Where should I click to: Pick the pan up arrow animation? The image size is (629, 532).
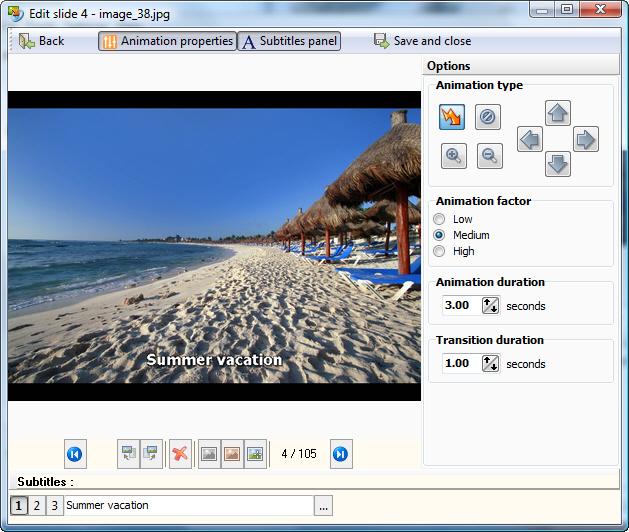(558, 113)
